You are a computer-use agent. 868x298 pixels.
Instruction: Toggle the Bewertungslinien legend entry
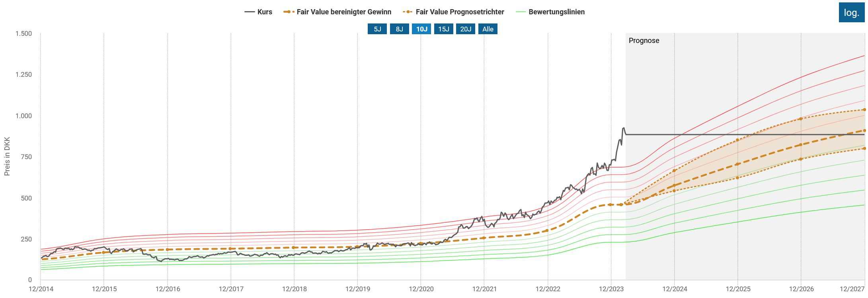pos(556,12)
